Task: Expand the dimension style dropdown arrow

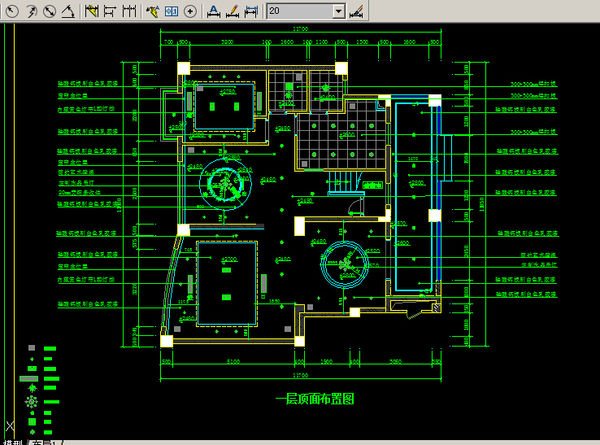Action: [338, 11]
